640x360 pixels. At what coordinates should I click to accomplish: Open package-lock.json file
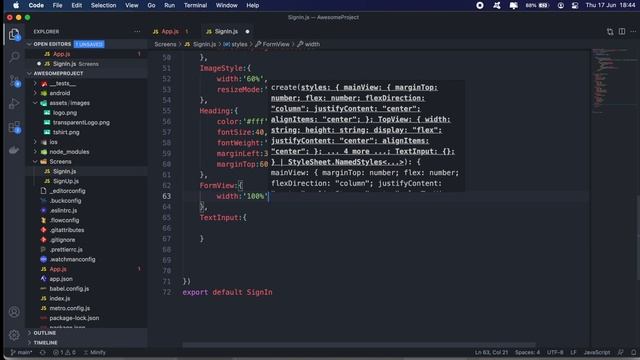[74, 318]
